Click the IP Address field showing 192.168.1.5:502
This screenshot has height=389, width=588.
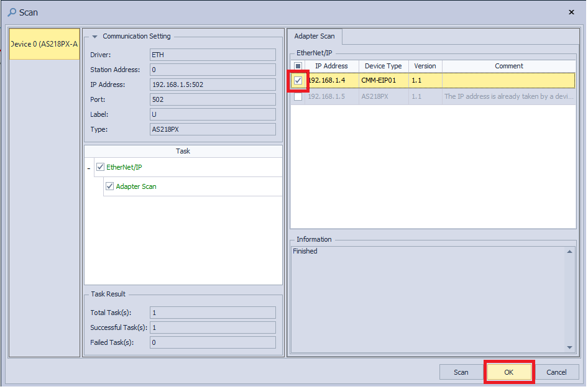[213, 85]
